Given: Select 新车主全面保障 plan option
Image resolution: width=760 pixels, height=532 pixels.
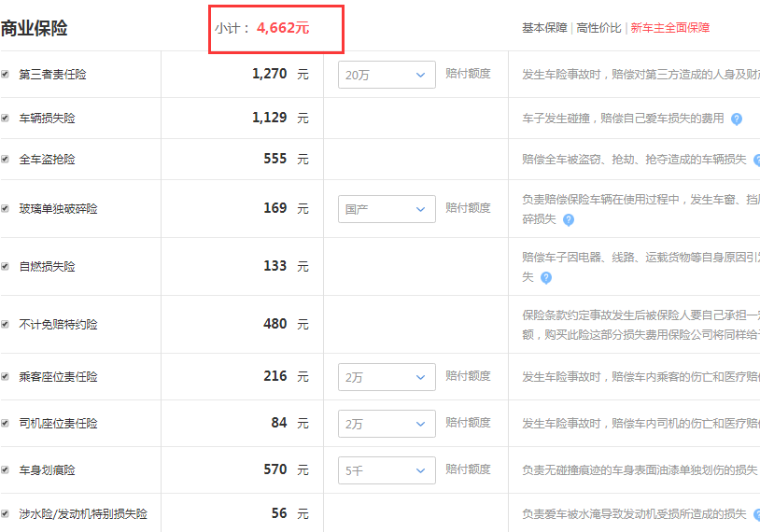Looking at the screenshot, I should 669,28.
